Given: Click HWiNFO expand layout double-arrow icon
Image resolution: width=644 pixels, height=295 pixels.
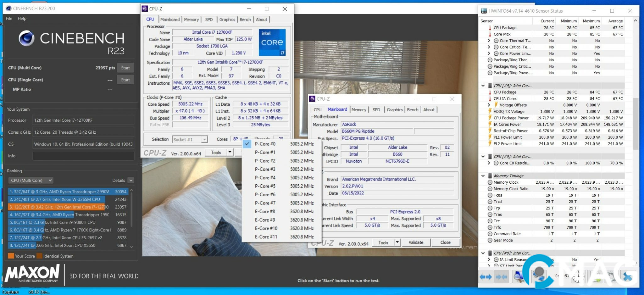Looking at the screenshot, I should tap(486, 277).
